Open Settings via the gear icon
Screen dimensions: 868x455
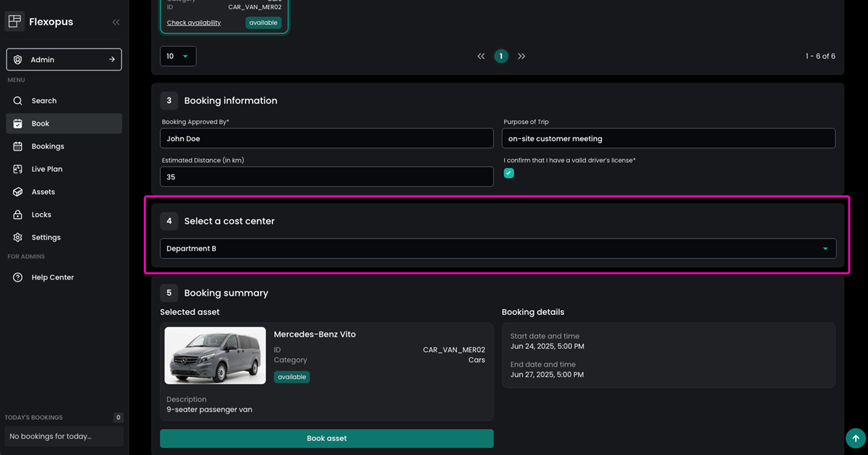coord(18,237)
